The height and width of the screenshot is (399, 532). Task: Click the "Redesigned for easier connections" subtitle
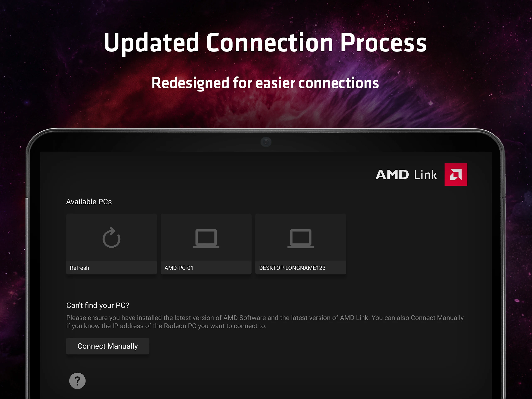point(265,83)
